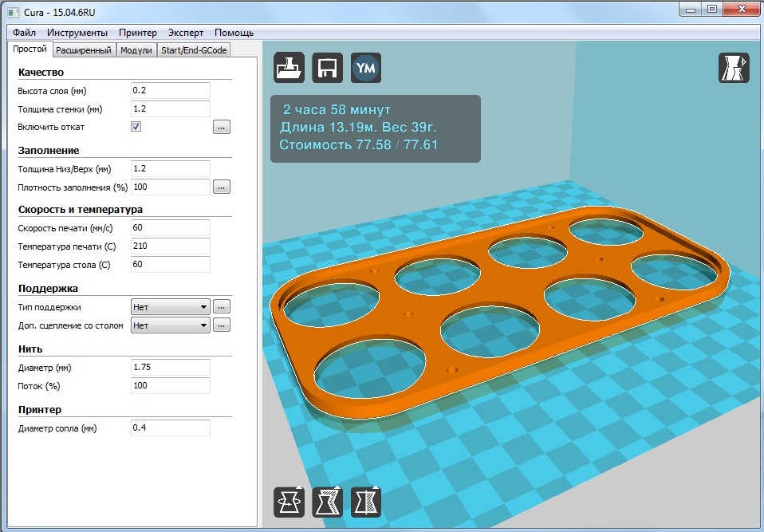This screenshot has height=532, width=764.
Task: Open support settings button next to Тип поддержки
Action: (221, 307)
